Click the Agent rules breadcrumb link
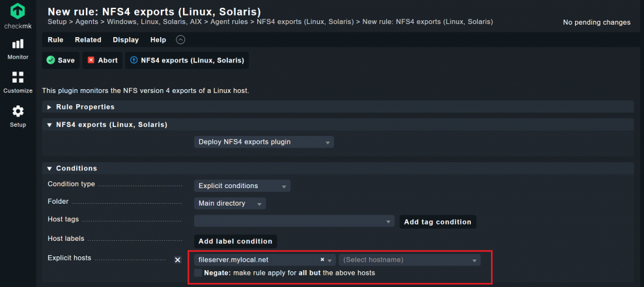644x287 pixels. pos(229,21)
